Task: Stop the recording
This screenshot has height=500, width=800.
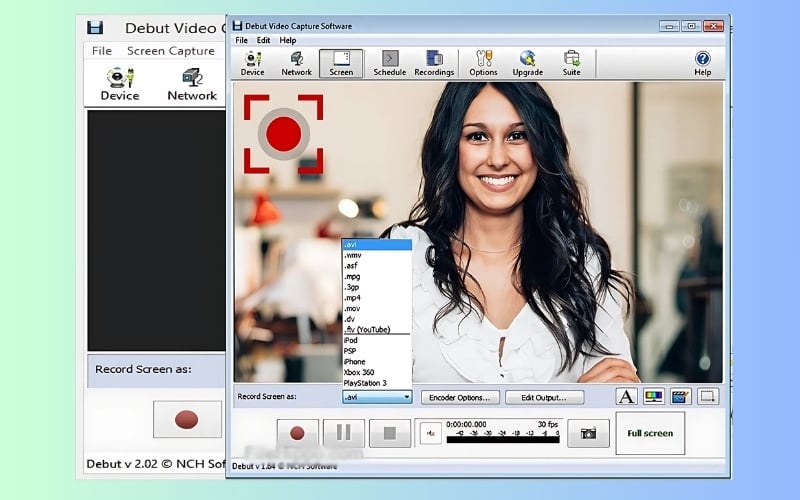Action: click(x=390, y=433)
